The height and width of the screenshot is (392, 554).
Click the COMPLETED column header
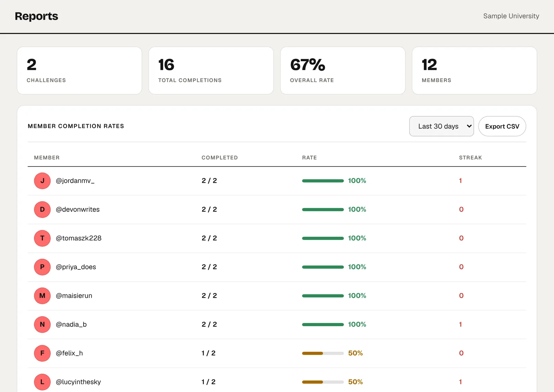(x=220, y=158)
